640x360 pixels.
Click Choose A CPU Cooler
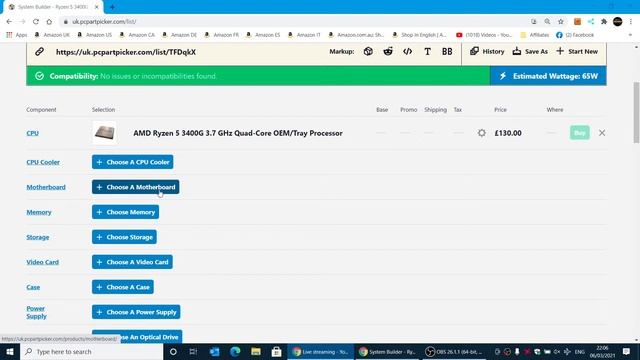(133, 162)
